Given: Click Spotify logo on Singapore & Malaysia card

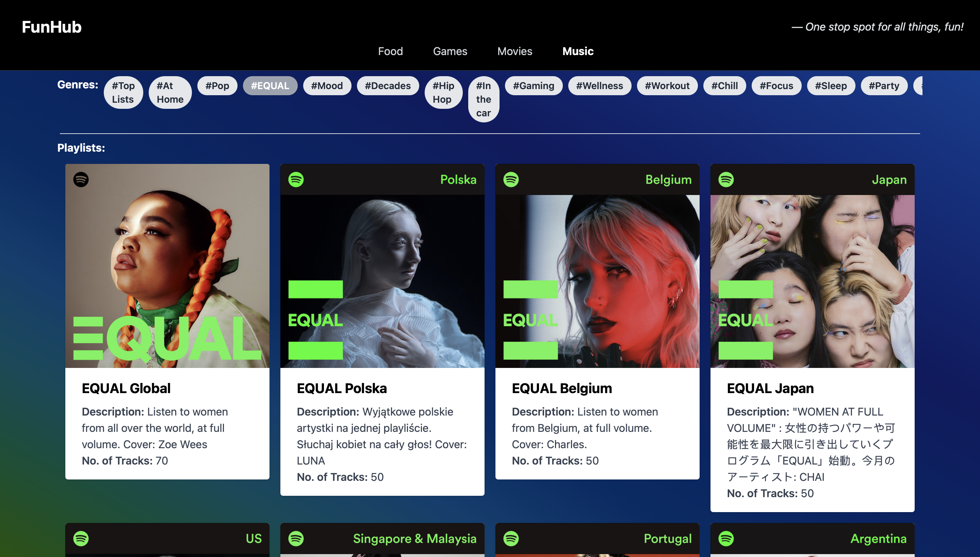Looking at the screenshot, I should (296, 538).
